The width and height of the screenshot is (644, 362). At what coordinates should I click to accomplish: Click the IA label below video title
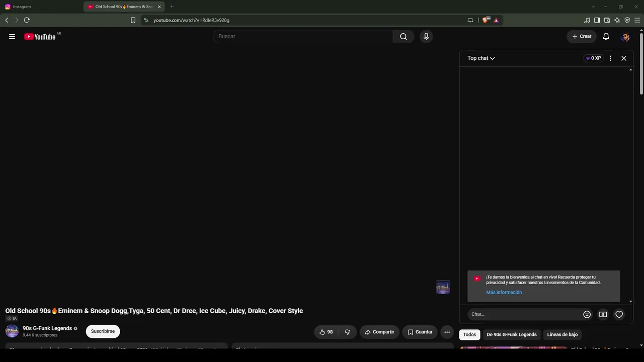pyautogui.click(x=12, y=318)
